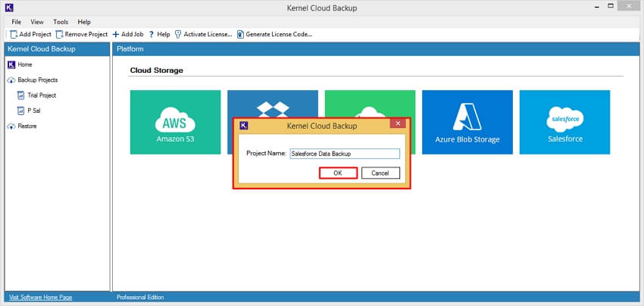This screenshot has height=306, width=644.
Task: Select the Trial Project entry
Action: pos(42,95)
